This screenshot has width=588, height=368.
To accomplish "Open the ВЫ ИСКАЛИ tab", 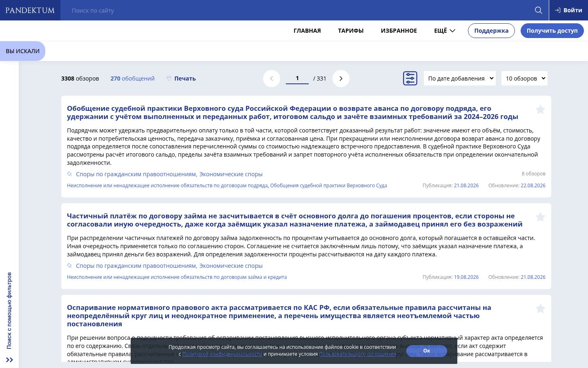I will 22,51.
